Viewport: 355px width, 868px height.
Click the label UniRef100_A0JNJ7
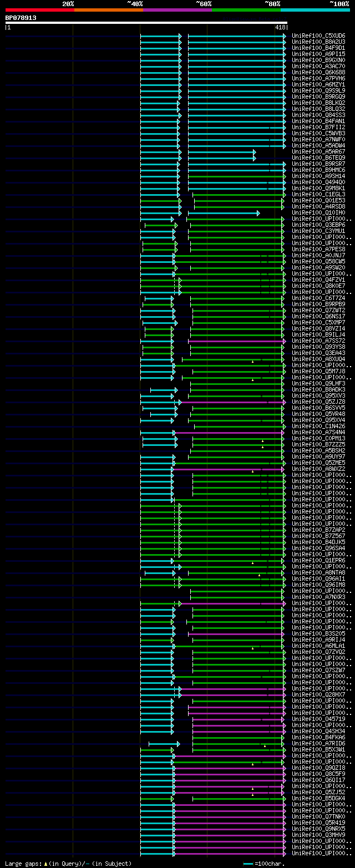[318, 255]
